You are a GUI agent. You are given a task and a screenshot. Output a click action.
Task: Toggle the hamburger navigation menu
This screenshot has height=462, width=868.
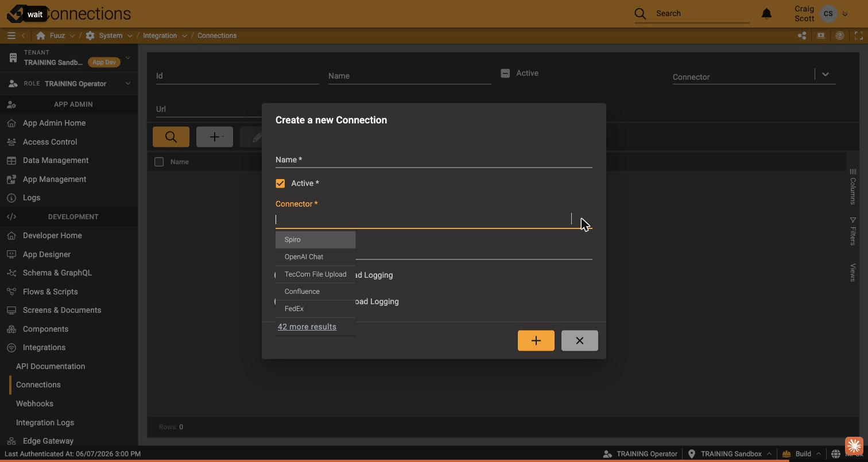pos(11,36)
